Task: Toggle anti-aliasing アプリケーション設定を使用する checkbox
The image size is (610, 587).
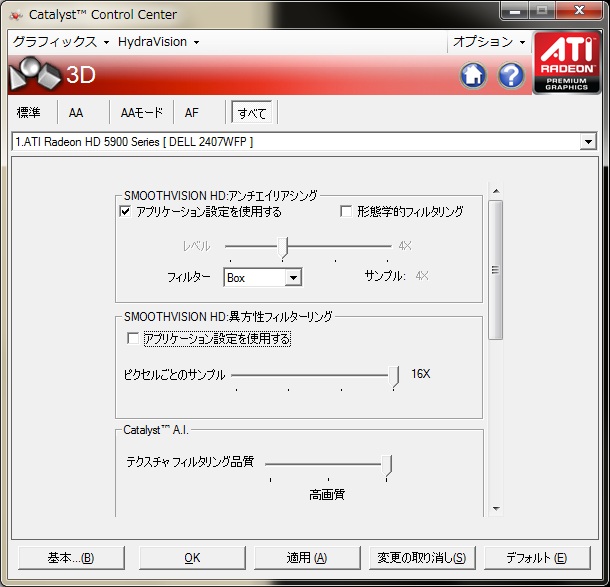Action: (125, 212)
